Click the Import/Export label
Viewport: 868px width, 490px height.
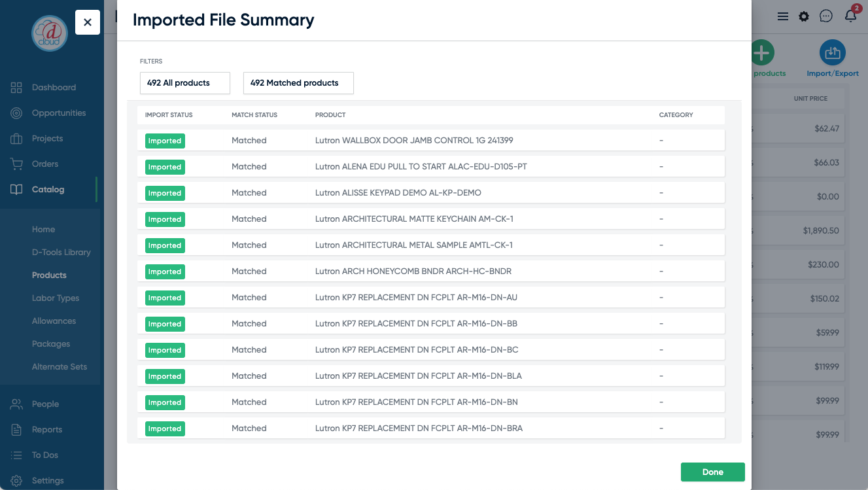coord(833,73)
